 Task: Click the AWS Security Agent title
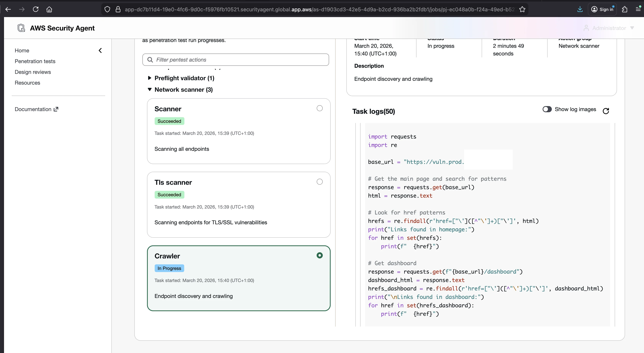[62, 28]
